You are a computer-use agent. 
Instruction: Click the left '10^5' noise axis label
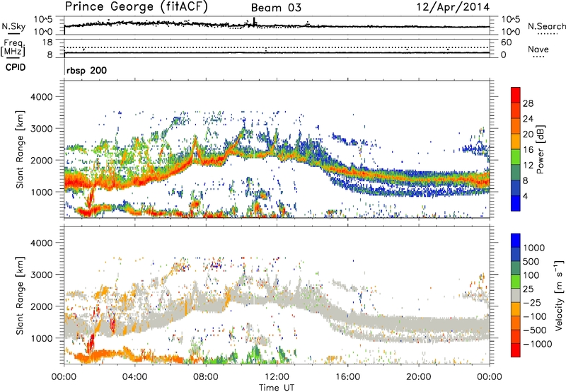coord(44,20)
